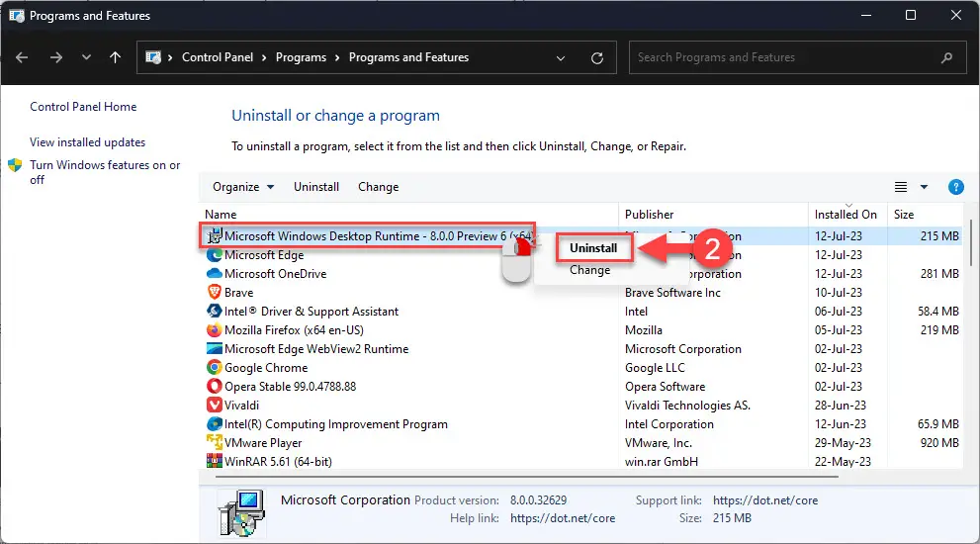Viewport: 980px width, 544px height.
Task: Choose Uninstall in the context menu
Action: pyautogui.click(x=593, y=248)
